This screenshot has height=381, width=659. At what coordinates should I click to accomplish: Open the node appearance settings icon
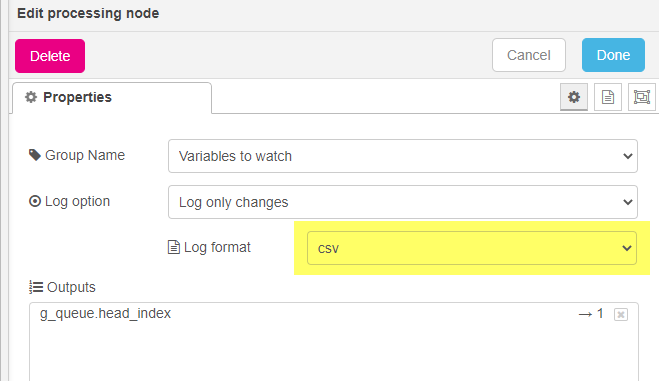(641, 97)
